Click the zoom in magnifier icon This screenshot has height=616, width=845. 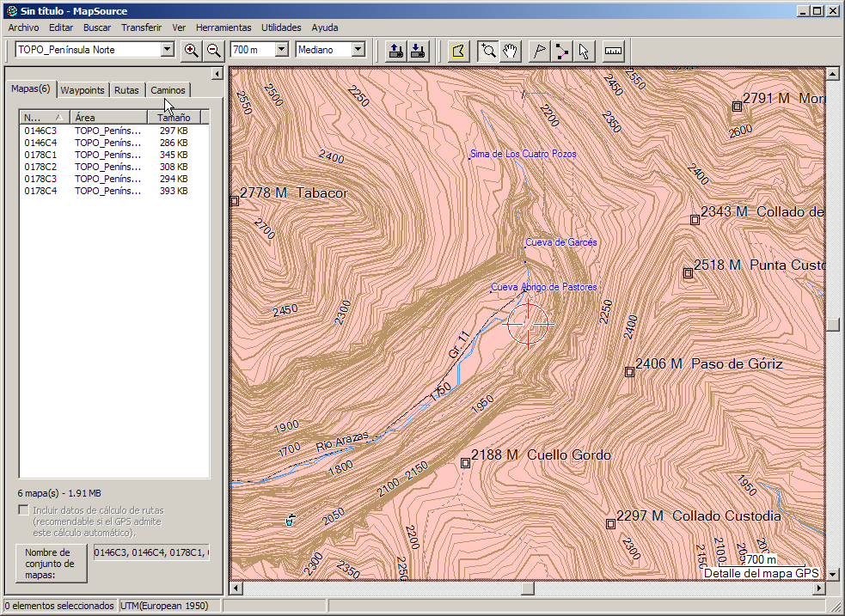coord(191,50)
